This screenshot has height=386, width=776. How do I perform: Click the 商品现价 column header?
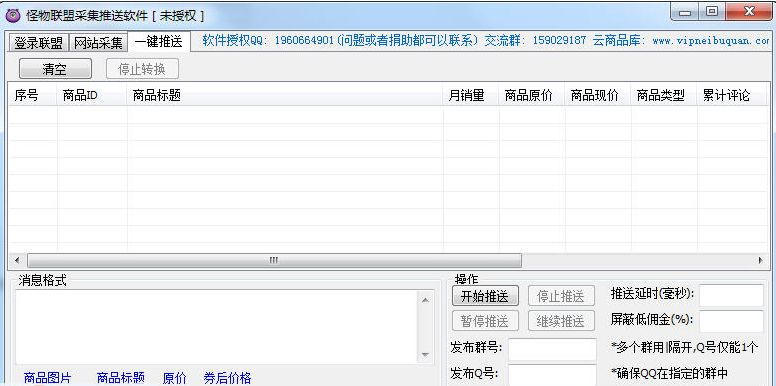pyautogui.click(x=598, y=96)
